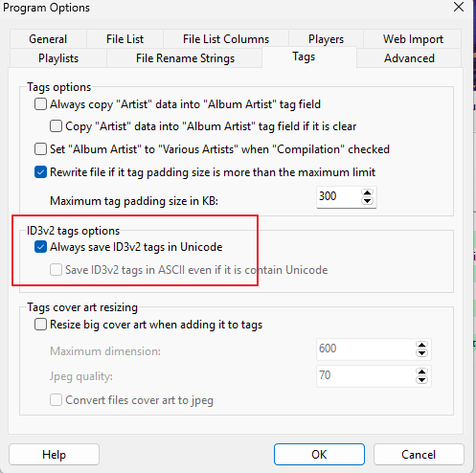Image resolution: width=476 pixels, height=473 pixels.
Task: Go to the Players tab
Action: click(326, 39)
